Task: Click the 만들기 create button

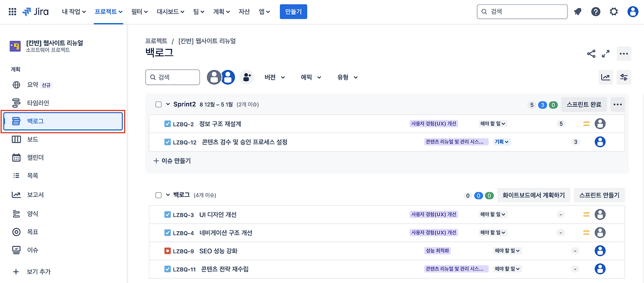Action: pyautogui.click(x=293, y=12)
